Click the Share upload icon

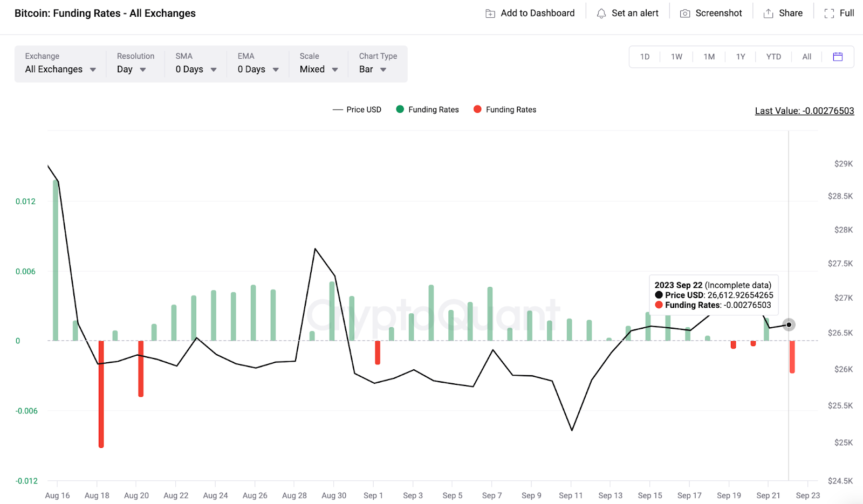(768, 13)
